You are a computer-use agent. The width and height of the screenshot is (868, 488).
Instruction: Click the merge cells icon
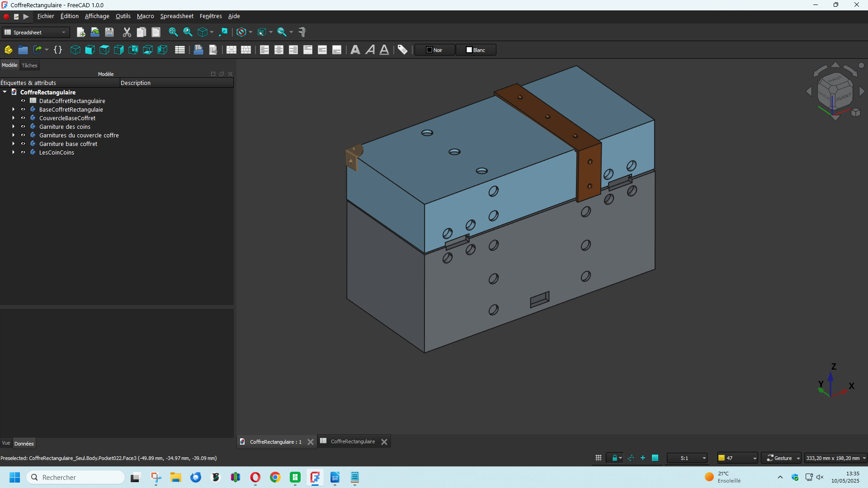pyautogui.click(x=231, y=50)
